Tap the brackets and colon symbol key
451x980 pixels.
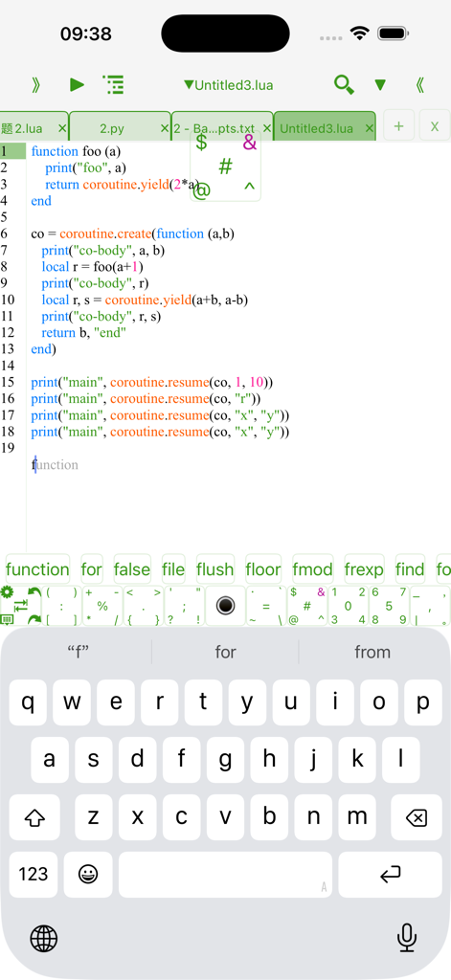61,606
